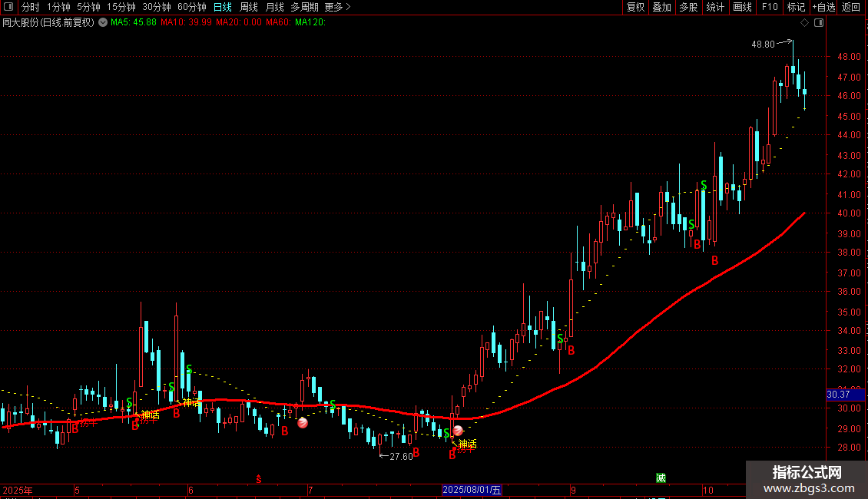Click the MA120 indicator label
The height and width of the screenshot is (499, 868).
coord(310,23)
